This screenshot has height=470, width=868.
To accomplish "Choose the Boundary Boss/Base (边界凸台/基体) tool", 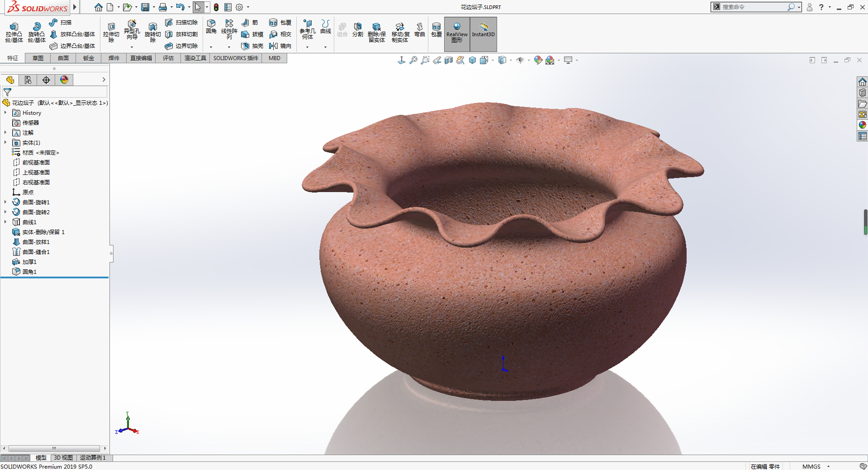I will [72, 46].
